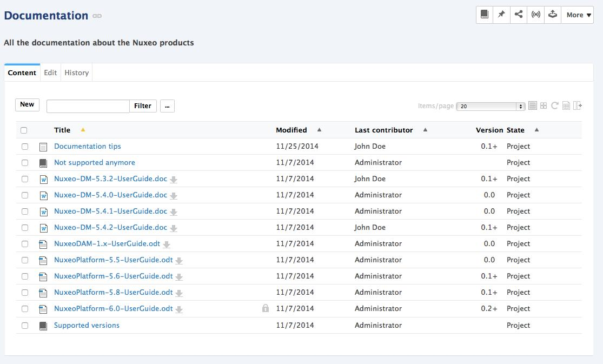Expand filter options with the ellipsis button
This screenshot has width=603, height=364.
pos(167,106)
